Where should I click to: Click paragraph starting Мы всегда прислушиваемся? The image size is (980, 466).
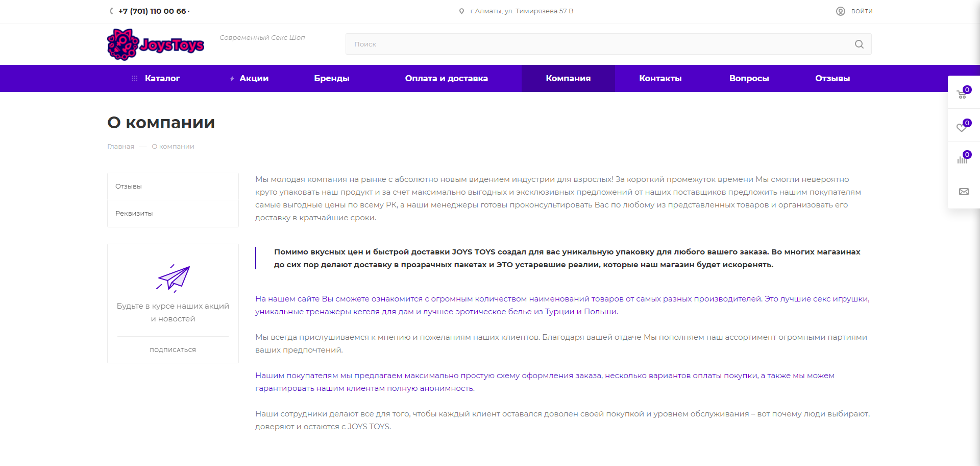[561, 343]
